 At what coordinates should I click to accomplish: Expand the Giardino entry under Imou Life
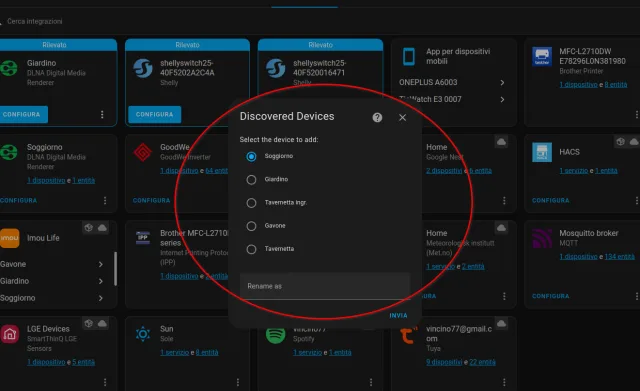click(52, 281)
